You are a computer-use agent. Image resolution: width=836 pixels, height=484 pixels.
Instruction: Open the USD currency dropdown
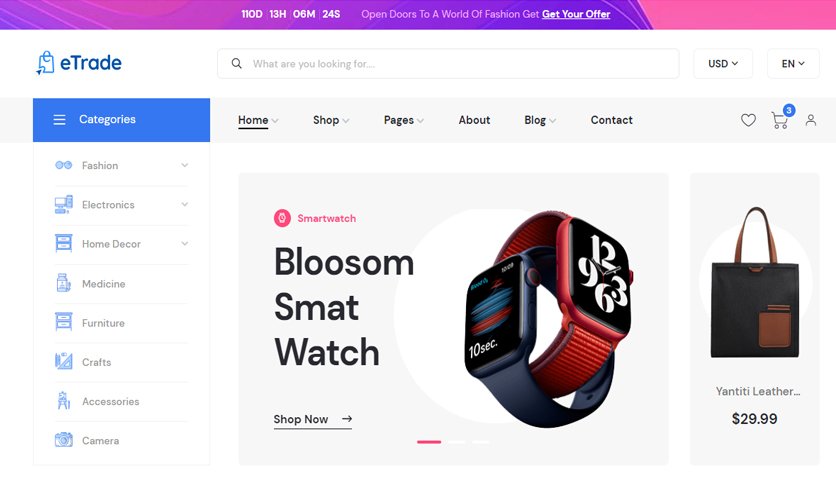pos(722,63)
